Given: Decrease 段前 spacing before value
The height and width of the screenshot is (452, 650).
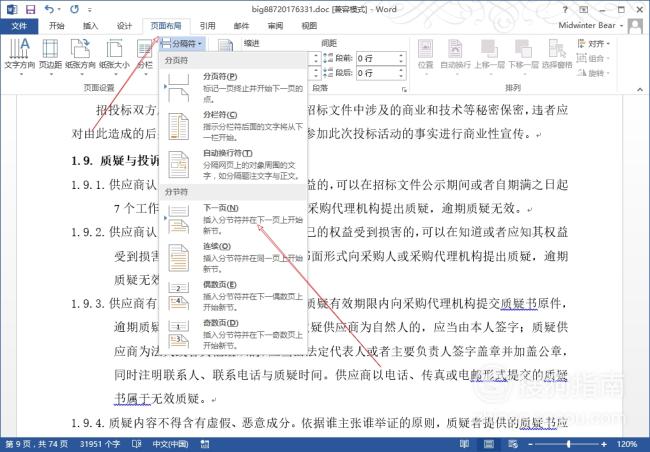Looking at the screenshot, I should click(x=401, y=61).
